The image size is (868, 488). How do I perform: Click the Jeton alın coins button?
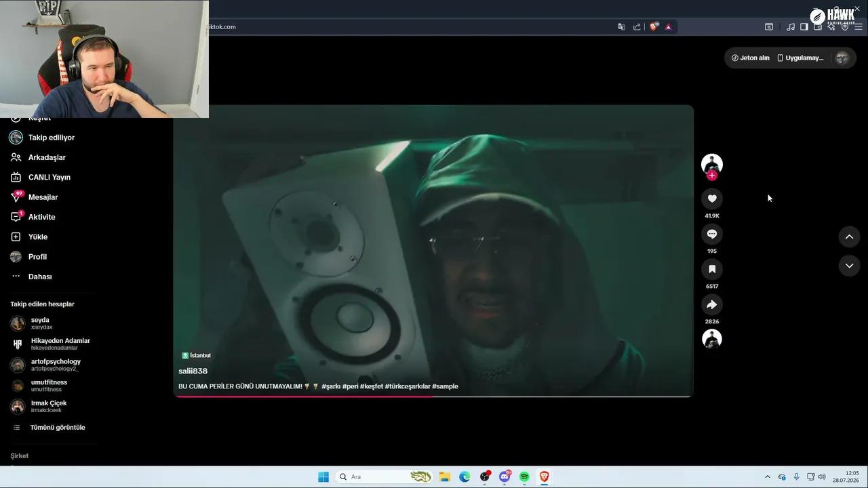[x=750, y=58]
